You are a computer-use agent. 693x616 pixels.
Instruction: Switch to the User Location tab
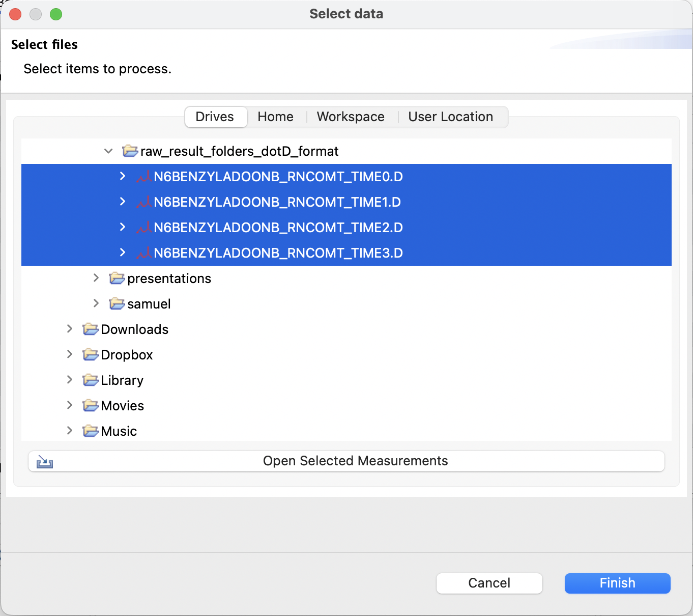pos(451,117)
